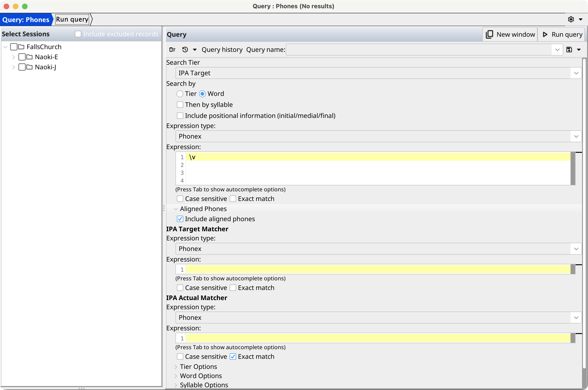Open the query history dropdown arrow
This screenshot has height=390, width=588.
pos(195,50)
